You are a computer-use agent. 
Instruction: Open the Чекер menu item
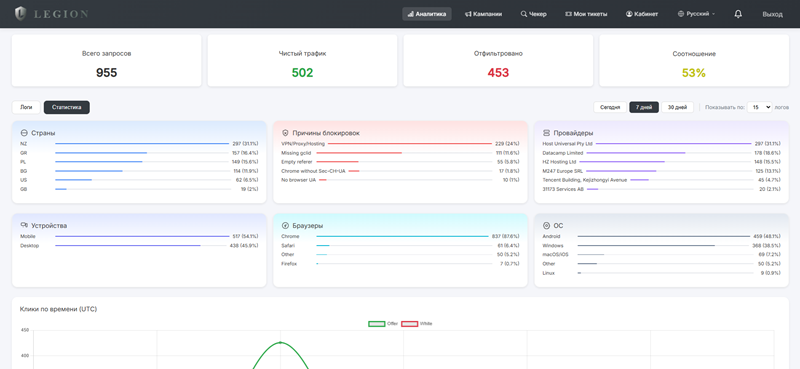tap(534, 14)
